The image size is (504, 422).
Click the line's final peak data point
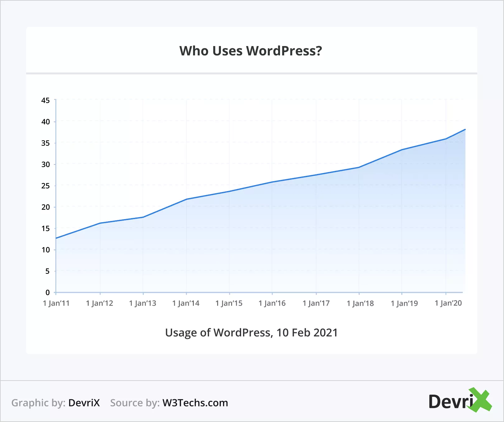(x=465, y=129)
